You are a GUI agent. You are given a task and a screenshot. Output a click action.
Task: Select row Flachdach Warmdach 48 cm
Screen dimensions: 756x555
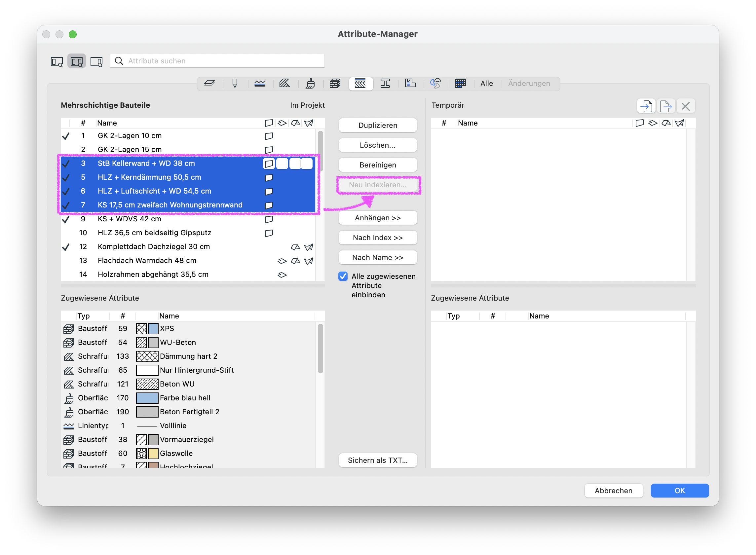pyautogui.click(x=188, y=260)
